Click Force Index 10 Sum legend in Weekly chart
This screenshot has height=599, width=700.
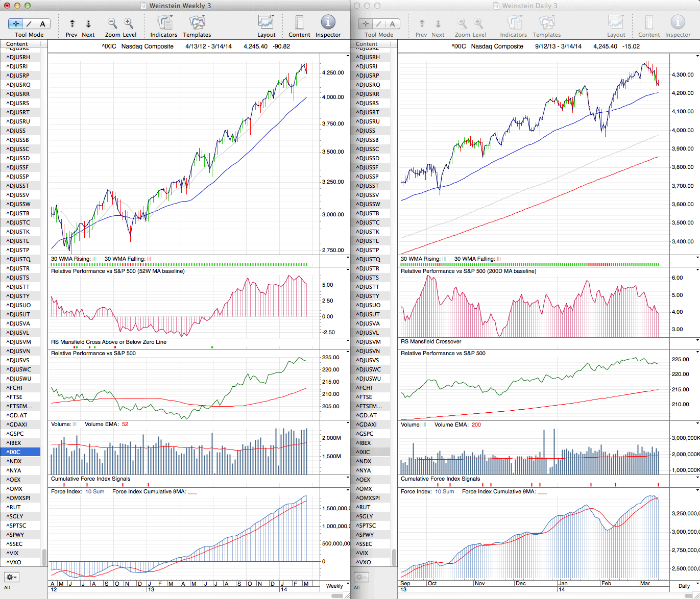coord(78,492)
